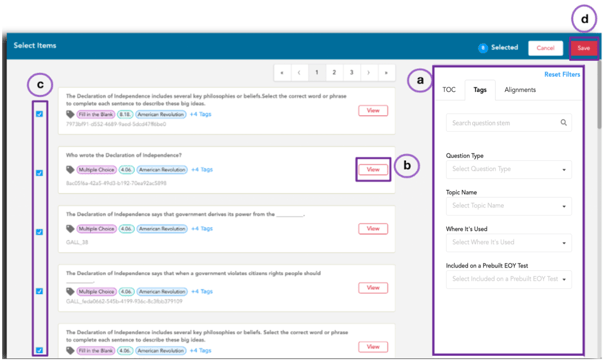Screen dimensions: 603x362
Task: View the first Fill in the Blank item
Action: click(x=373, y=110)
